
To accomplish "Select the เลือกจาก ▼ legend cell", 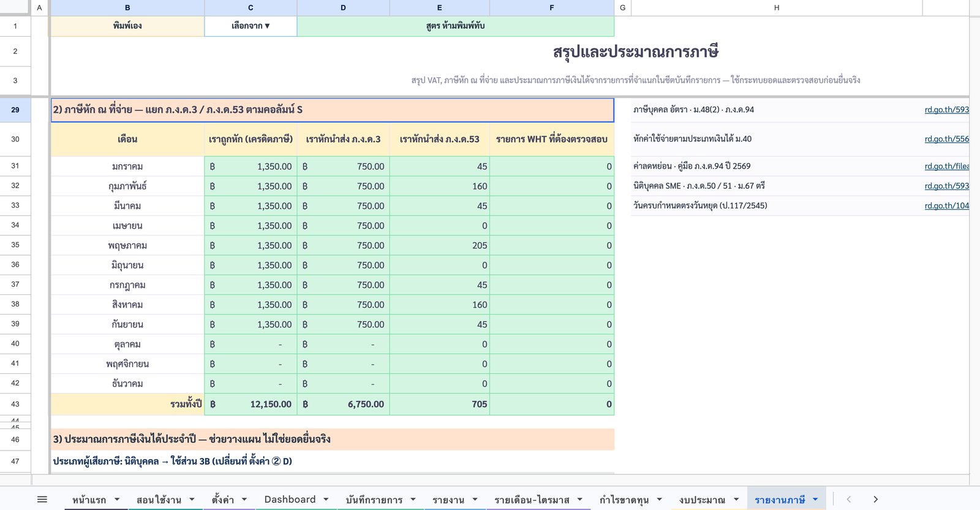I will [251, 26].
